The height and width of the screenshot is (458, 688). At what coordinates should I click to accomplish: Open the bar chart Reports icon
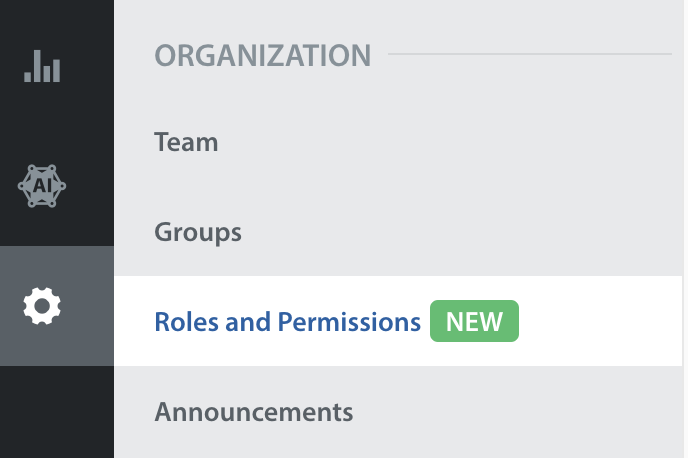click(x=42, y=66)
